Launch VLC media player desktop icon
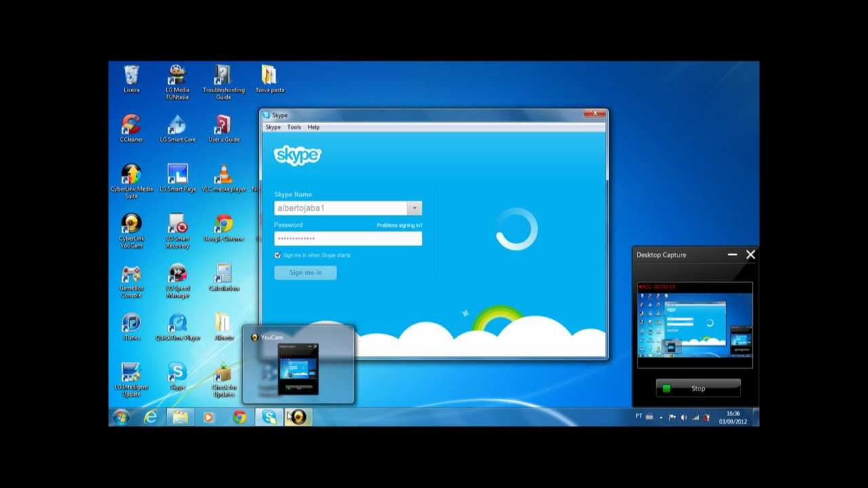Screen dimensions: 868x488 (223, 178)
